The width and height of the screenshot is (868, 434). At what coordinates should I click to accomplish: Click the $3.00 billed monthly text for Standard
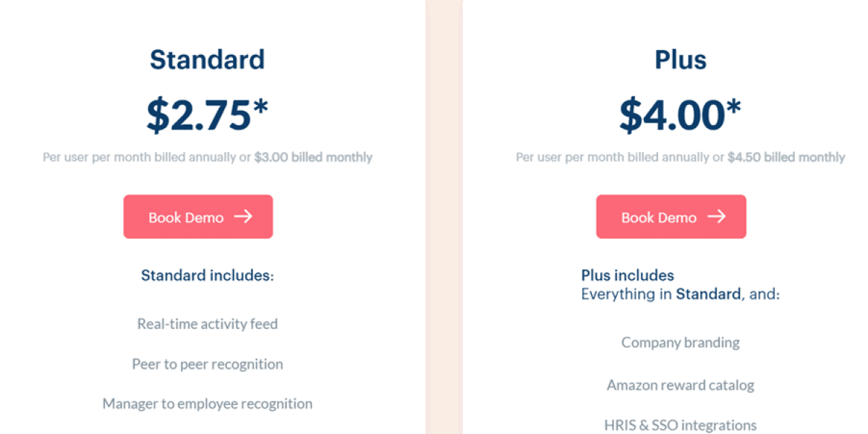pyautogui.click(x=312, y=157)
